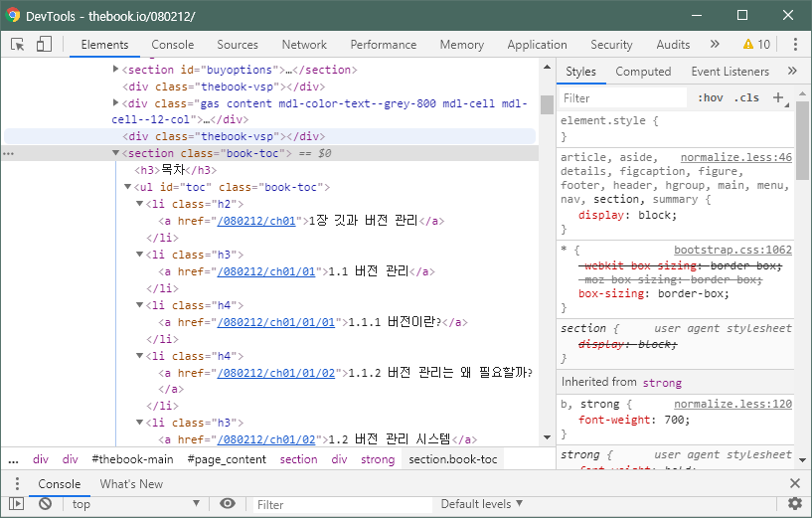Select section.book-toc breadcrumb
The width and height of the screenshot is (812, 518).
(x=452, y=459)
